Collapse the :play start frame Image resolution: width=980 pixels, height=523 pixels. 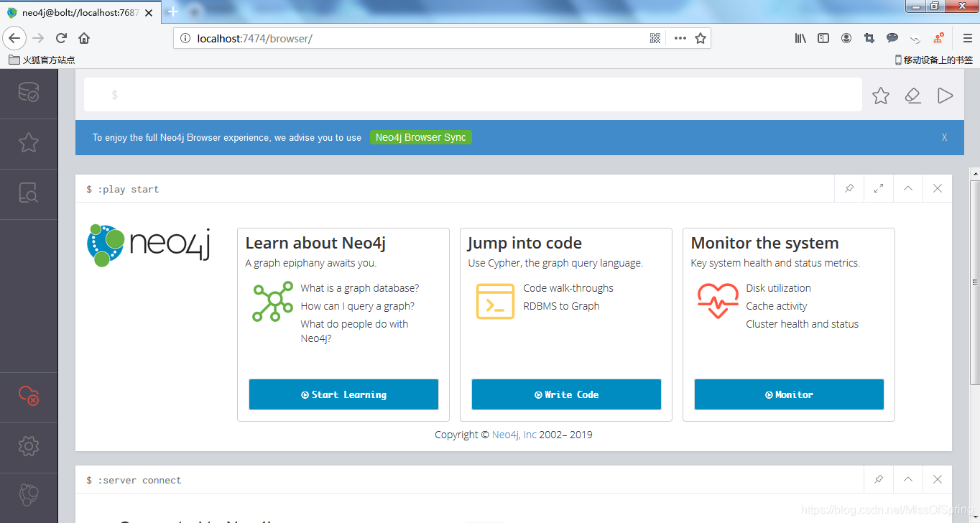[908, 188]
